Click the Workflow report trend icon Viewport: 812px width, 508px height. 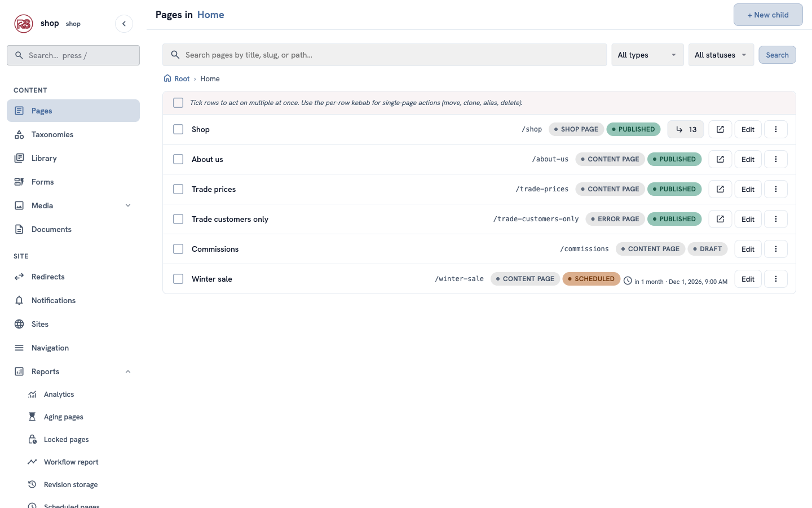point(32,462)
